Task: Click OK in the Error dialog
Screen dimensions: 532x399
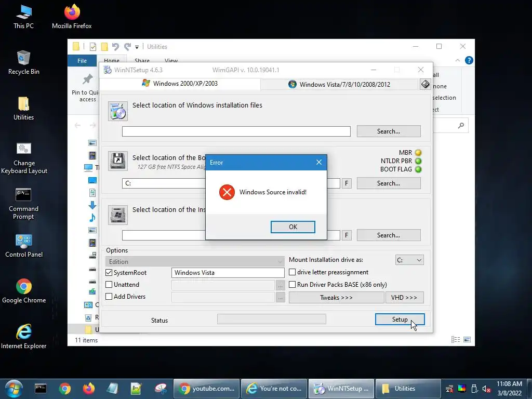Action: pos(293,227)
